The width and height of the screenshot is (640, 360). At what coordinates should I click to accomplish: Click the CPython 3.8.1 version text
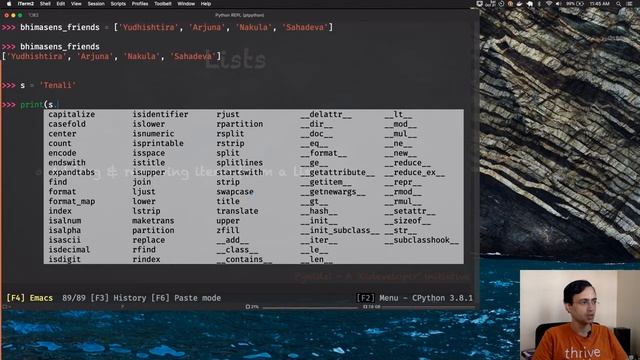coord(442,298)
